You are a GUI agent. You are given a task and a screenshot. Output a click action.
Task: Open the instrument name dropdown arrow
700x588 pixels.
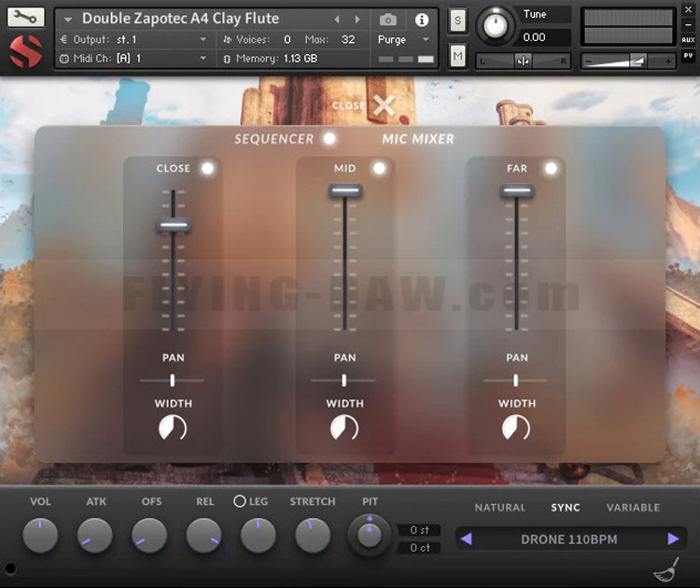coord(68,20)
